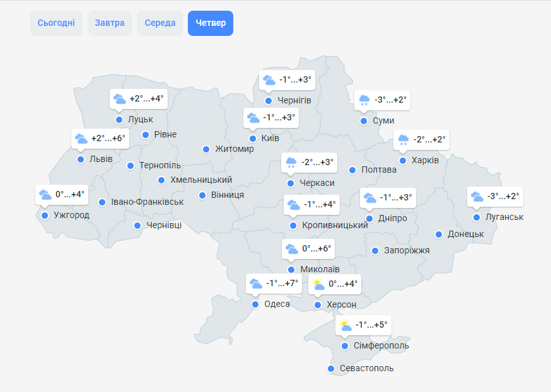Click the Сімферополь temperature -1°...+5°
Image resolution: width=551 pixels, height=392 pixels.
[x=371, y=325]
